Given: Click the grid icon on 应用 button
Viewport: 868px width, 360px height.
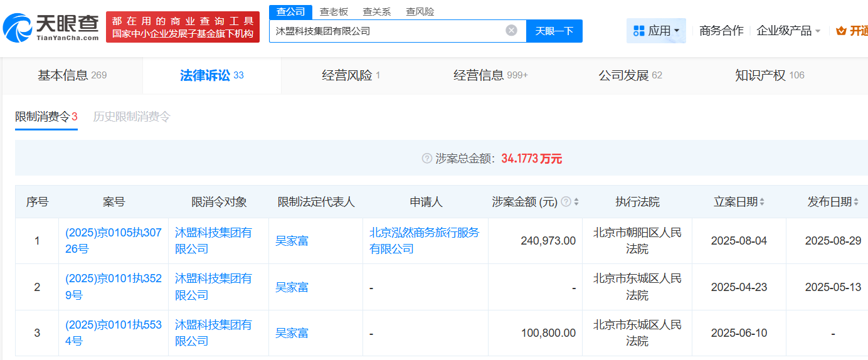Looking at the screenshot, I should pos(639,31).
